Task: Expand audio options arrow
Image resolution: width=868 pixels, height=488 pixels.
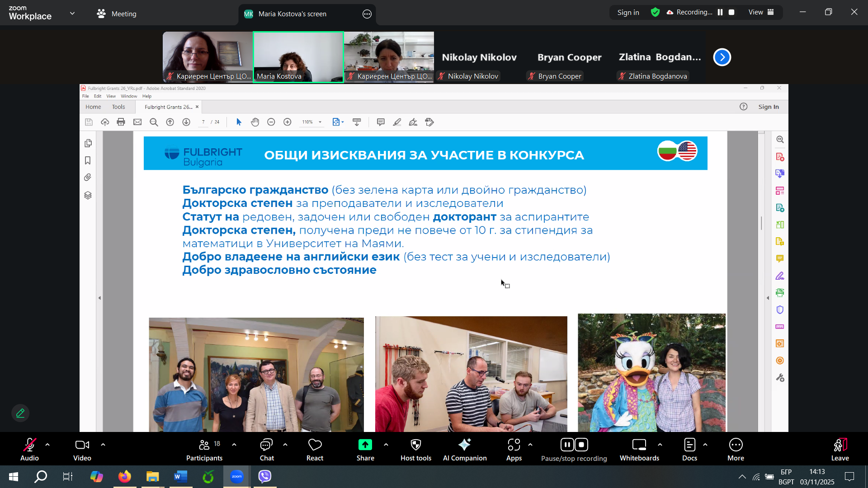Action: click(x=47, y=445)
